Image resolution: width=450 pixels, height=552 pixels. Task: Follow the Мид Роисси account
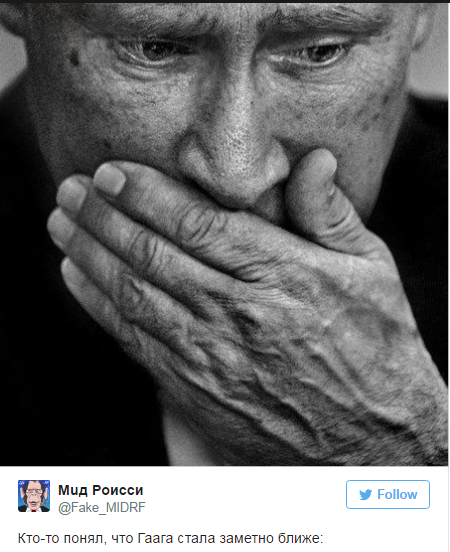point(388,494)
